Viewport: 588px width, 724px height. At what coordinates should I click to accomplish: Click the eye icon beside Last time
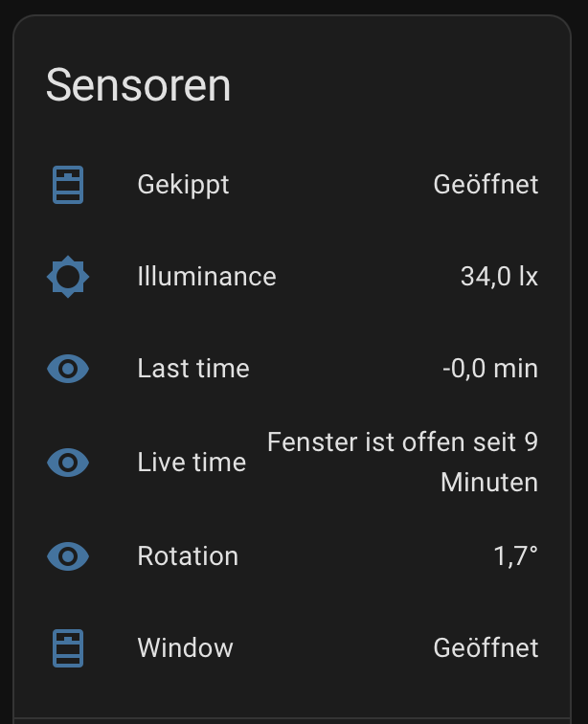click(68, 370)
